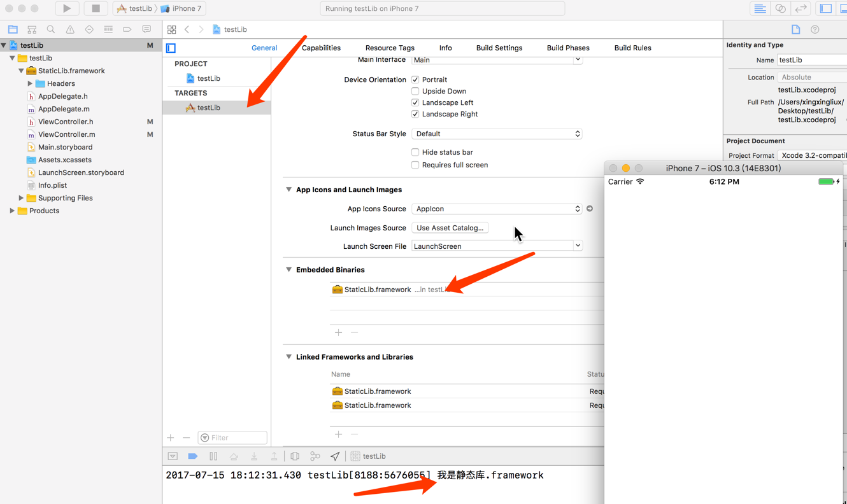
Task: Add a linked framework with plus
Action: [x=338, y=434]
